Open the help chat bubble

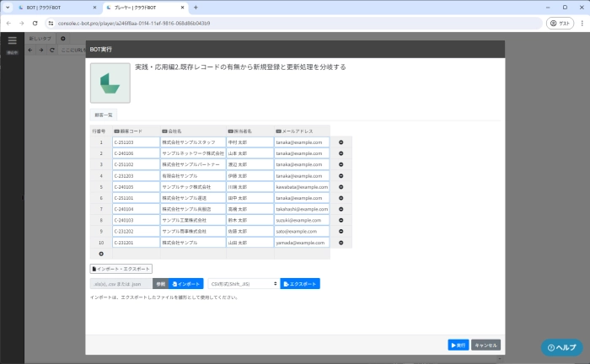click(x=561, y=347)
